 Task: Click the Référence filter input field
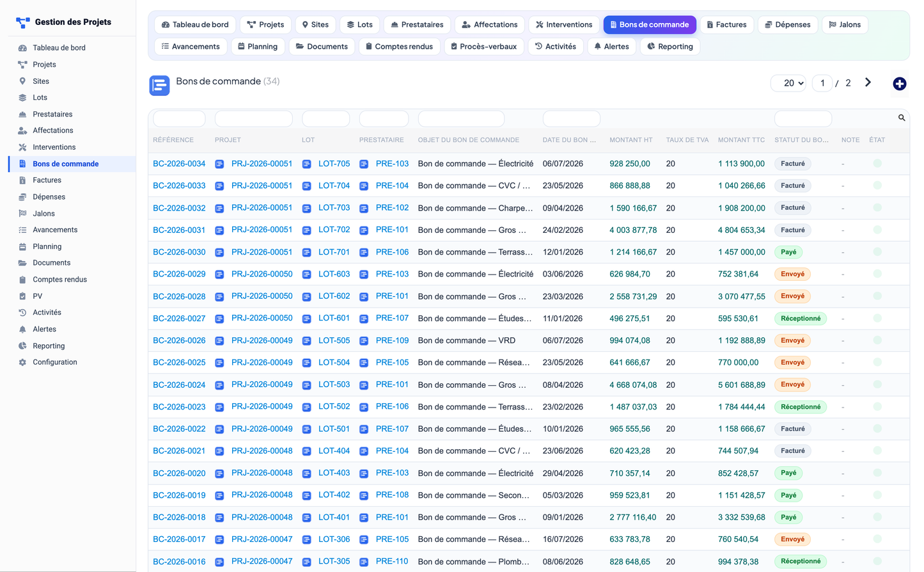pyautogui.click(x=179, y=118)
